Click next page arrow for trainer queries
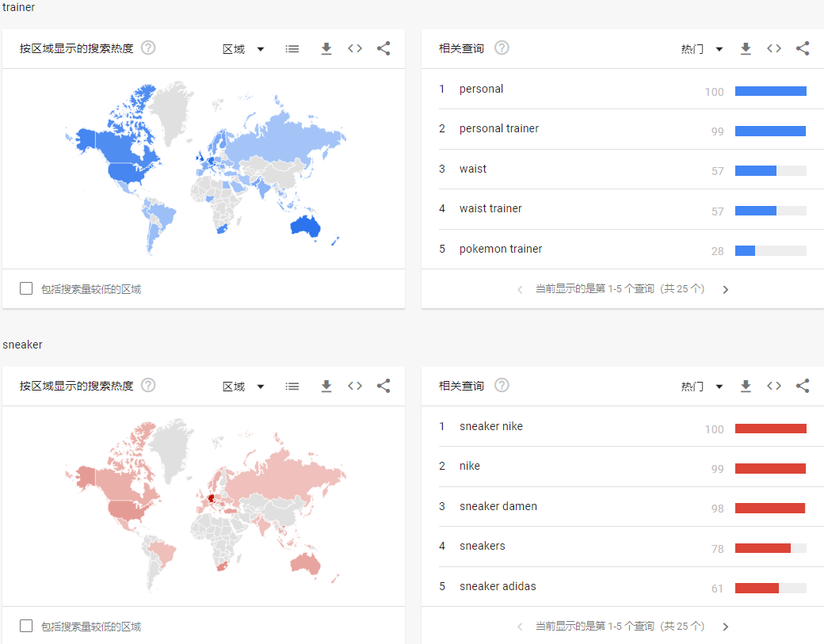 (x=725, y=289)
